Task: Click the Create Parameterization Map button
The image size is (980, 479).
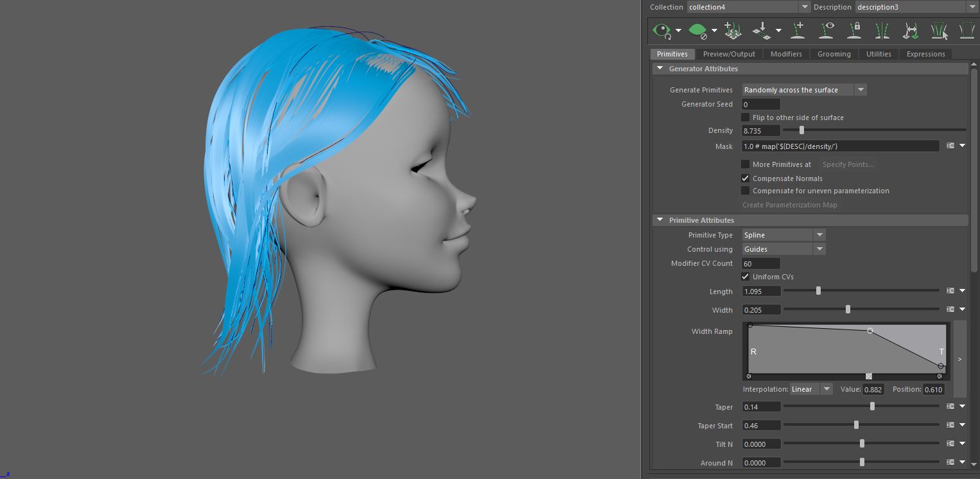Action: point(790,205)
